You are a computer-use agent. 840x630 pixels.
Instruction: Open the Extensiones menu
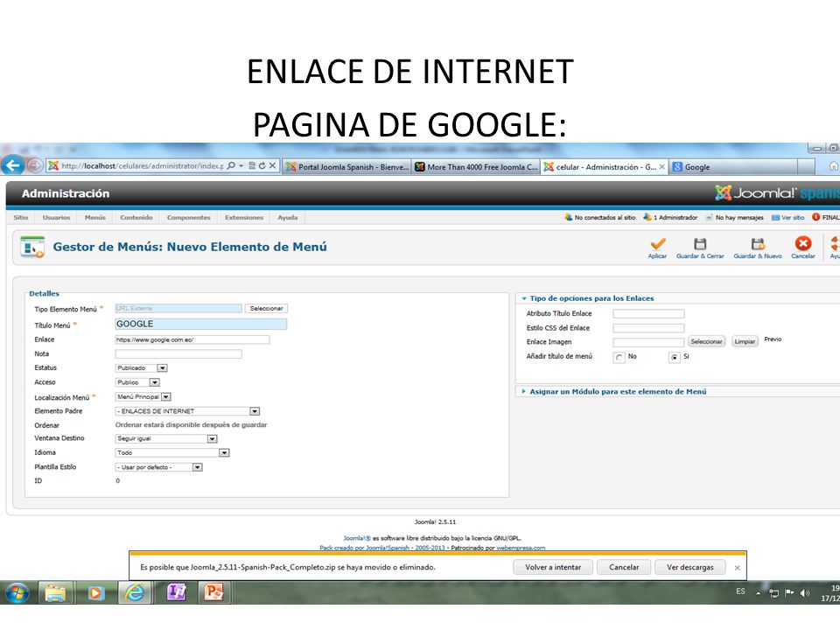pos(244,218)
